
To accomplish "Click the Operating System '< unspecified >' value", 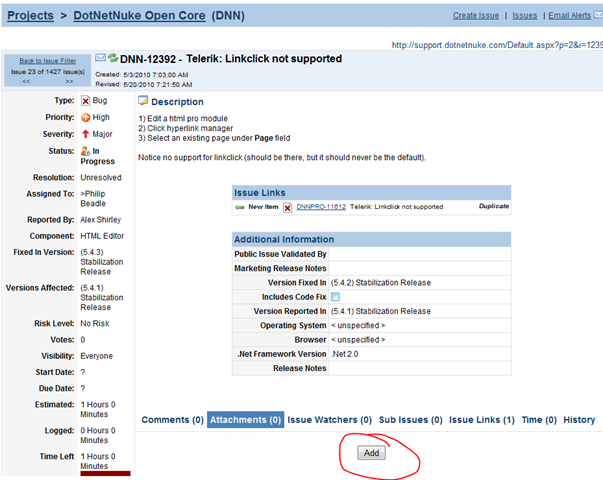I will (x=358, y=325).
